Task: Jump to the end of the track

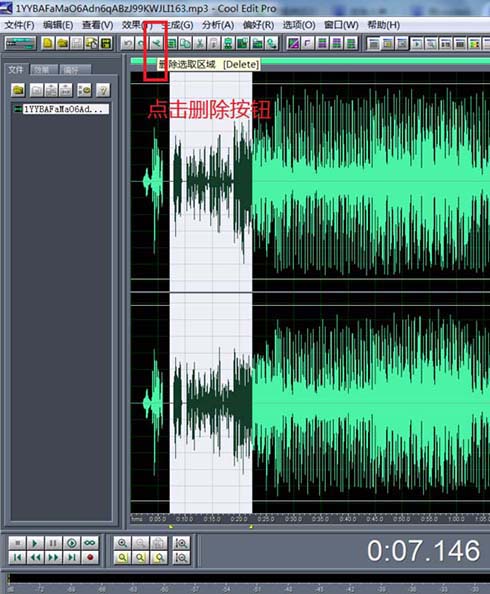Action: point(71,557)
